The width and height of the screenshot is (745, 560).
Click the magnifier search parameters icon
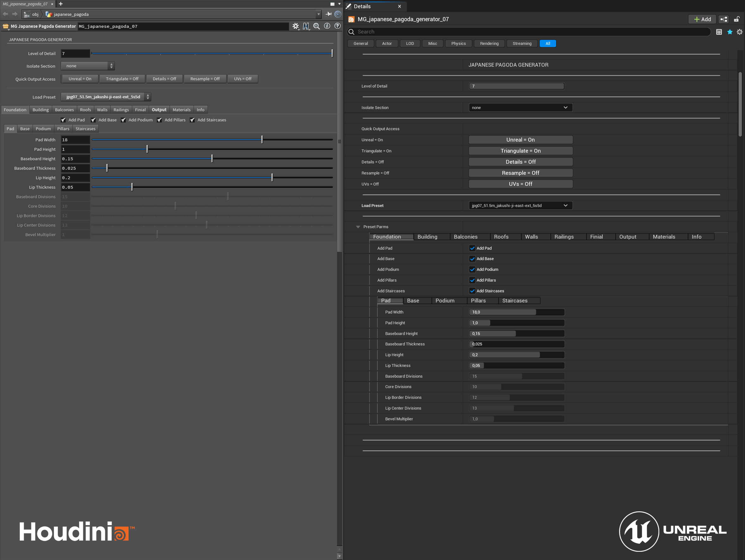tap(317, 26)
